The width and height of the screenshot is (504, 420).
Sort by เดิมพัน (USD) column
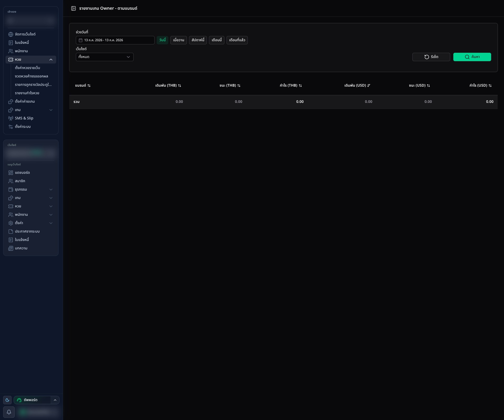(357, 86)
